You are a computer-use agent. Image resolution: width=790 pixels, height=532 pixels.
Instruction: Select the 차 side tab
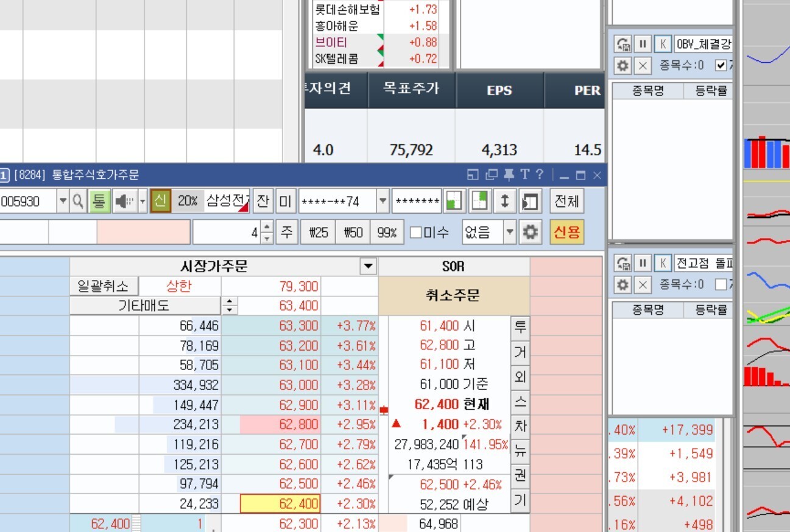520,426
